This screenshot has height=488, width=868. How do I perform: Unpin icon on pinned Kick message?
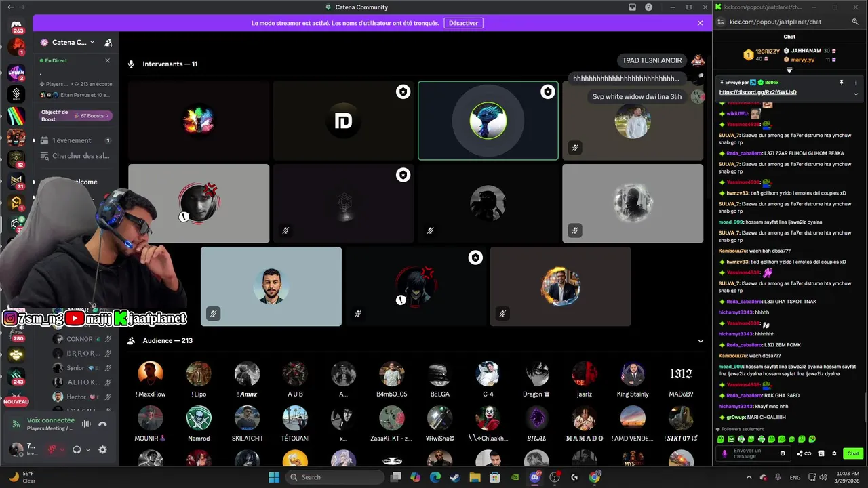(842, 82)
